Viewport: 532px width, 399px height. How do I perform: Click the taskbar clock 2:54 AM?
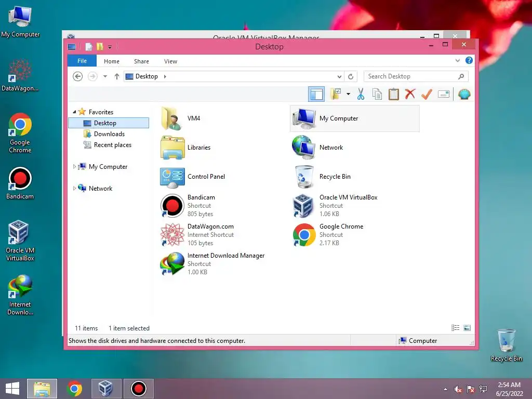click(x=509, y=385)
